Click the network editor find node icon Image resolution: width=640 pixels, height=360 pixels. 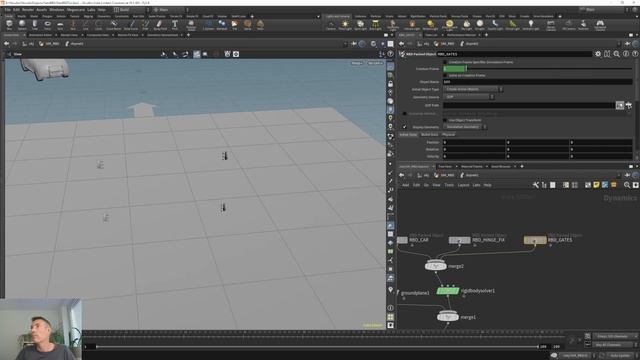[627, 185]
